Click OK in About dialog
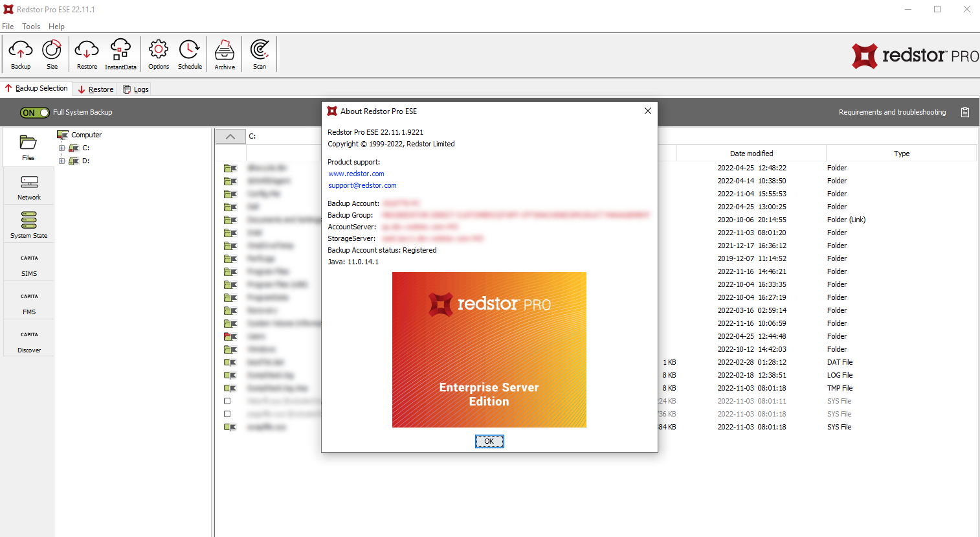This screenshot has height=537, width=980. [x=489, y=441]
